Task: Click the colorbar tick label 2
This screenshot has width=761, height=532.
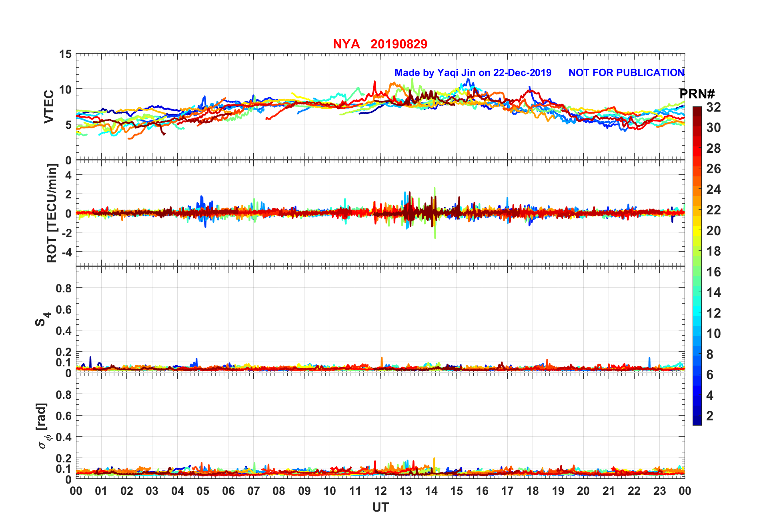Action: point(710,416)
